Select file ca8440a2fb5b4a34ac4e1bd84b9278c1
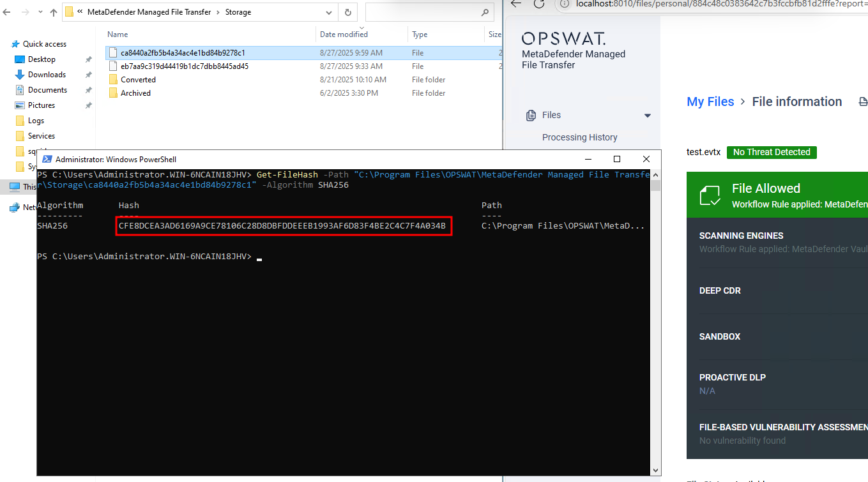 click(x=183, y=53)
